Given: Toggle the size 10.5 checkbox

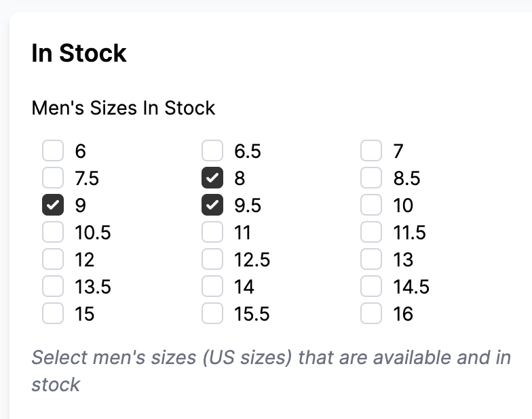Looking at the screenshot, I should (x=53, y=233).
